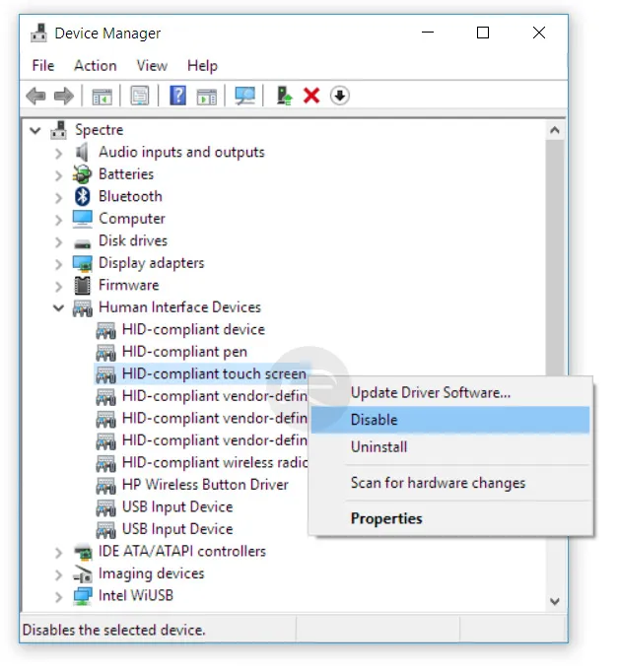Choose Disable in the context menu
The height and width of the screenshot is (672, 618).
point(450,420)
